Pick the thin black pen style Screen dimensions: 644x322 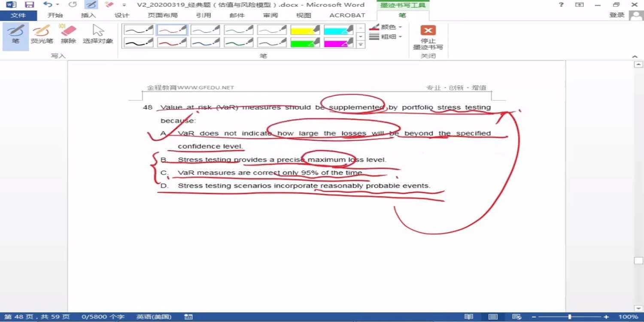coord(139,30)
